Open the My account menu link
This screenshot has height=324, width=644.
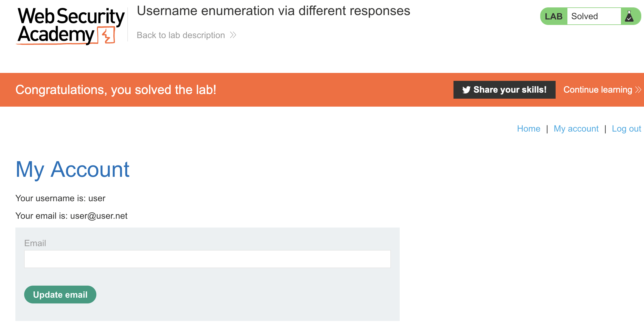pos(576,129)
